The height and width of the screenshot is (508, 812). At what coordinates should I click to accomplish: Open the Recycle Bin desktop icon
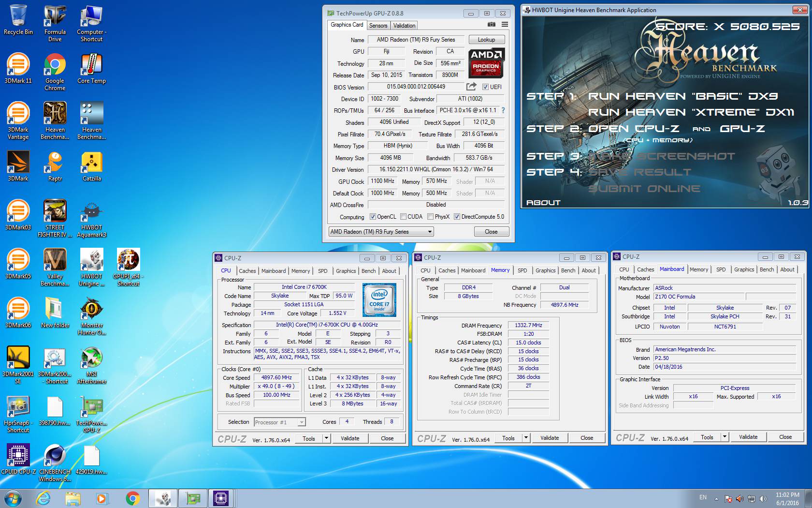point(18,19)
